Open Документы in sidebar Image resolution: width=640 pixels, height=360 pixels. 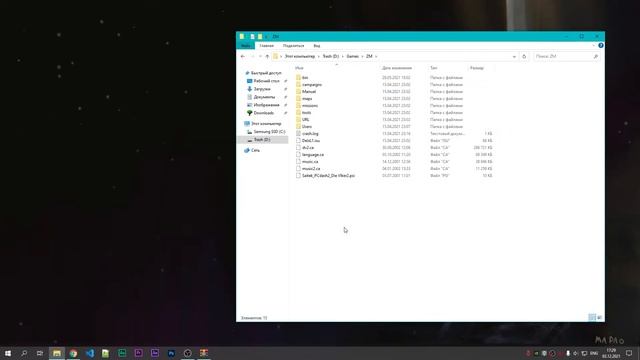coord(261,97)
